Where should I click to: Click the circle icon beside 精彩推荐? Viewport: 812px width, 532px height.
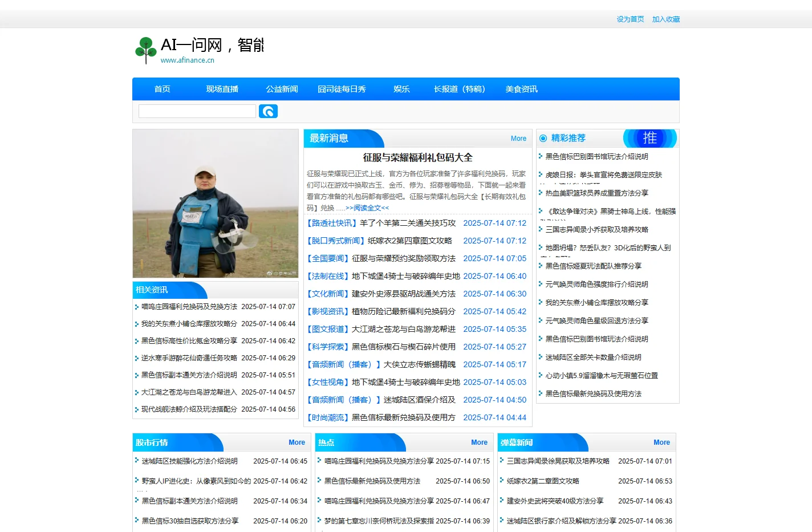click(x=543, y=138)
